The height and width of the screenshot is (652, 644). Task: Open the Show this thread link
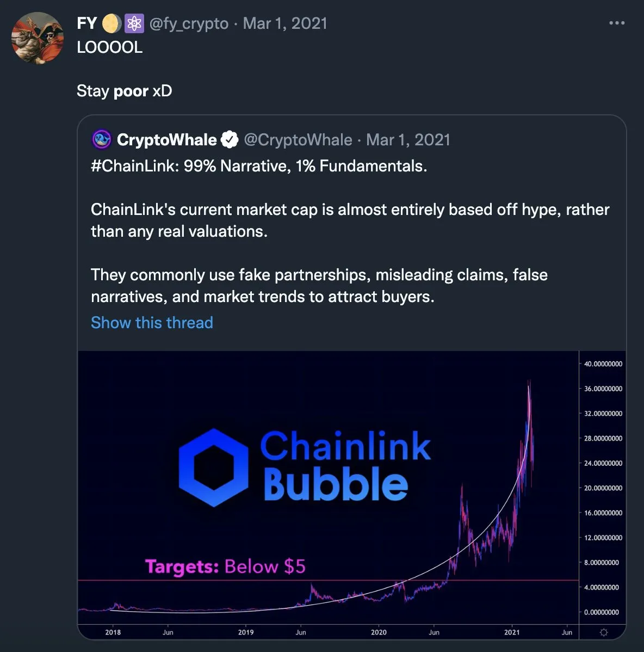pyautogui.click(x=152, y=322)
